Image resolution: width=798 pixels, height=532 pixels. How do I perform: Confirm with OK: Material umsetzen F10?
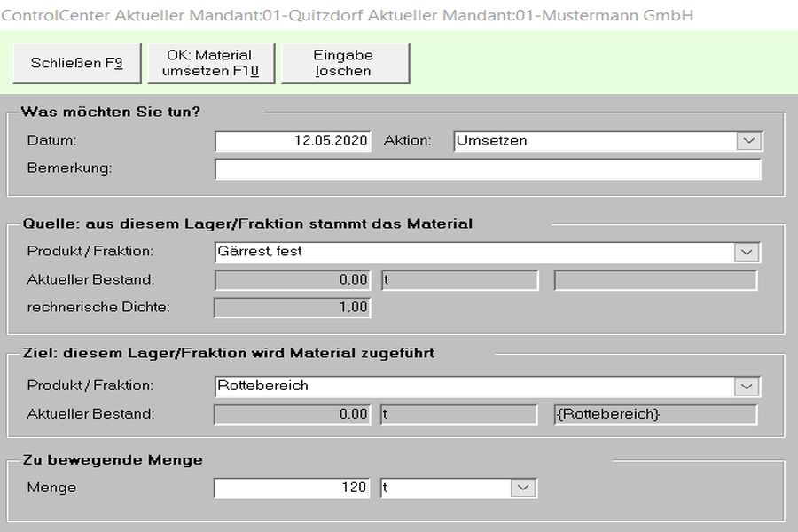pos(211,63)
